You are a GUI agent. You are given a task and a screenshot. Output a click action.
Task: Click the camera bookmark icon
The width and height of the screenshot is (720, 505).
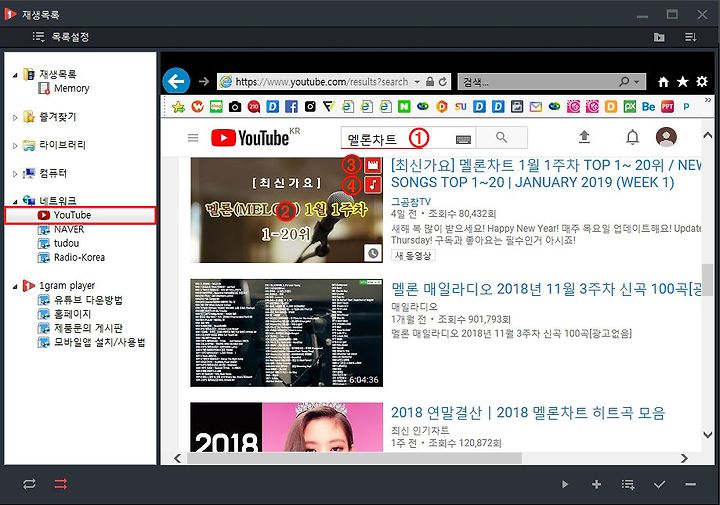[235, 107]
